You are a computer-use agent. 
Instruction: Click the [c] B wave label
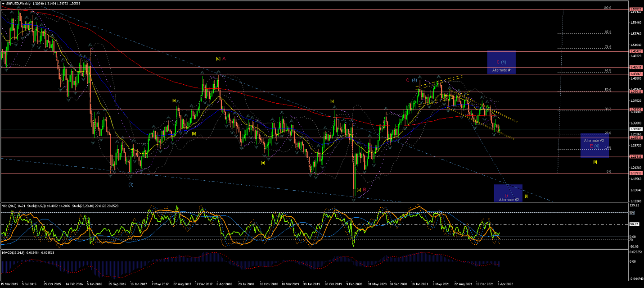point(360,189)
